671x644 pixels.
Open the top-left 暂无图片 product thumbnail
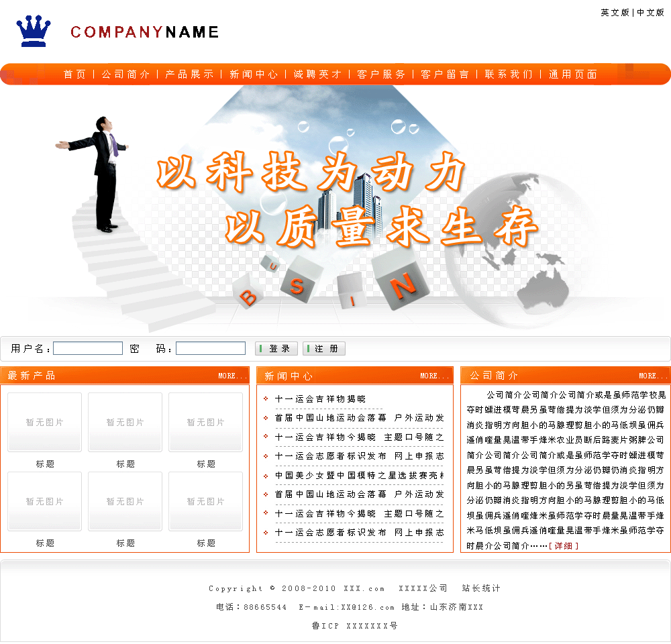45,422
